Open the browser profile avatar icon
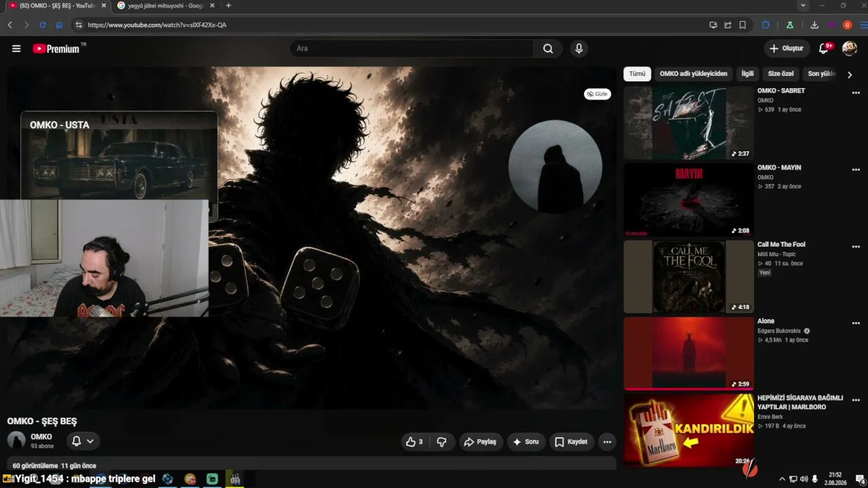 tap(847, 25)
